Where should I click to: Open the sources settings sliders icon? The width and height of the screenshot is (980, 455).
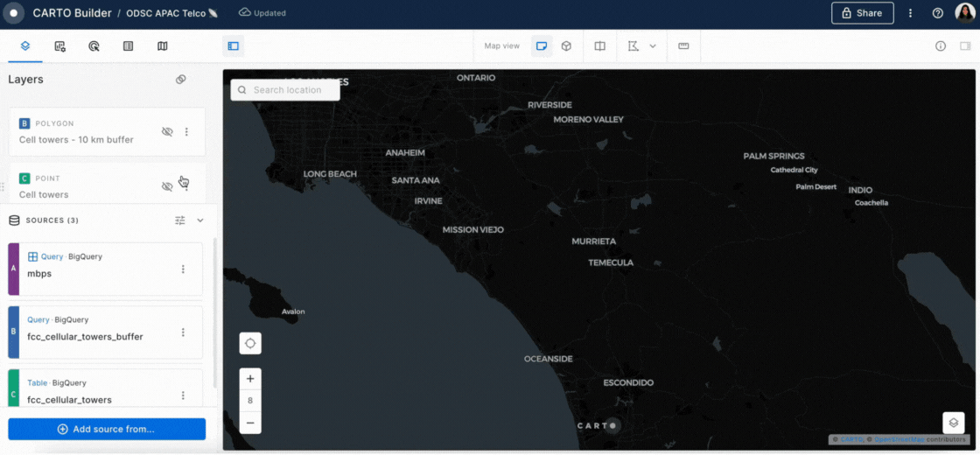[180, 220]
